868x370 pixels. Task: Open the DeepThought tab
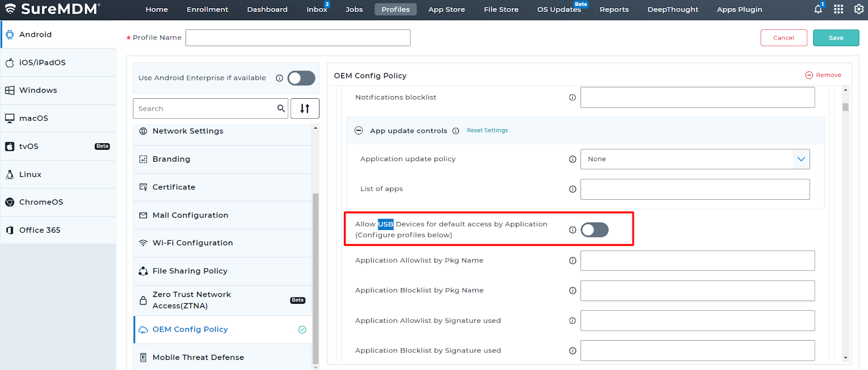pyautogui.click(x=673, y=9)
